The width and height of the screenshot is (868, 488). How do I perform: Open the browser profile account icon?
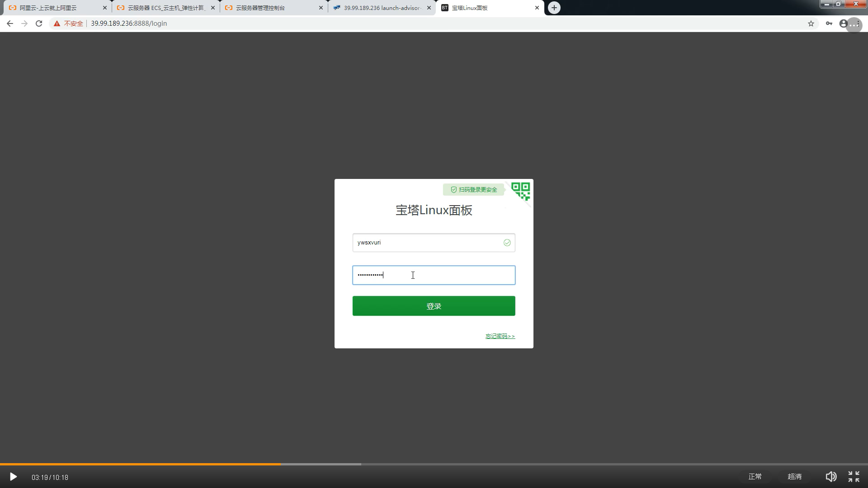coord(843,23)
